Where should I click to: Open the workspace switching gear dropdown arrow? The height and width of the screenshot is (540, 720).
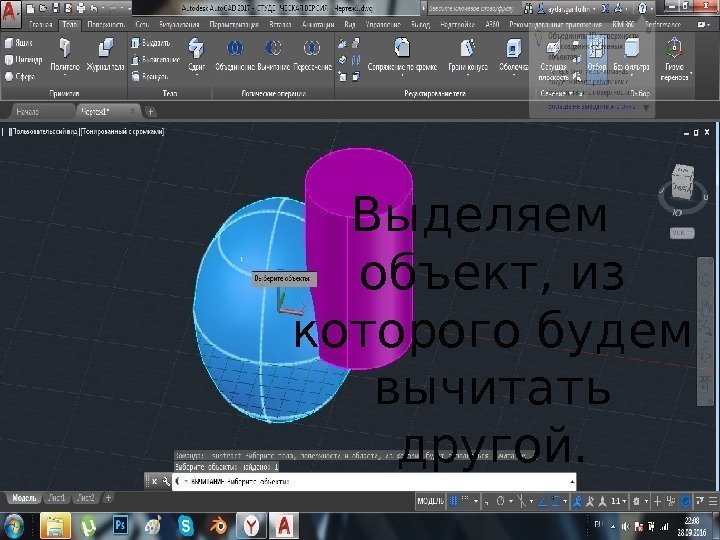click(x=646, y=501)
